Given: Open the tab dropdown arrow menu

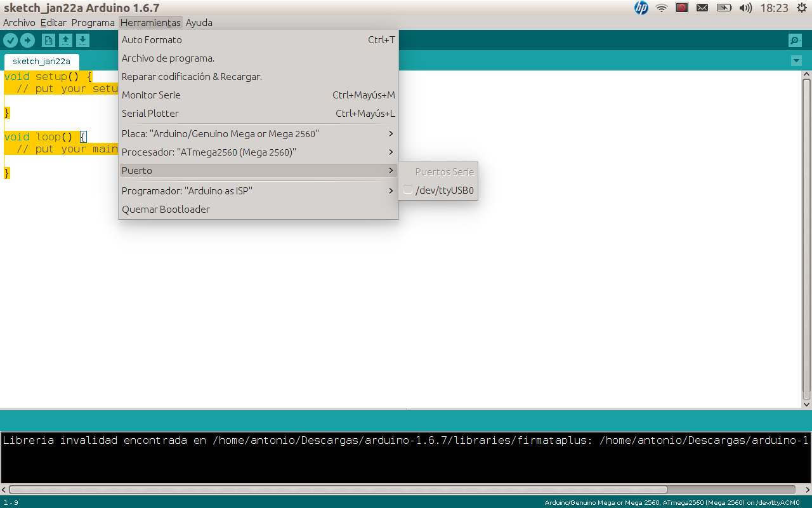Looking at the screenshot, I should pyautogui.click(x=797, y=61).
